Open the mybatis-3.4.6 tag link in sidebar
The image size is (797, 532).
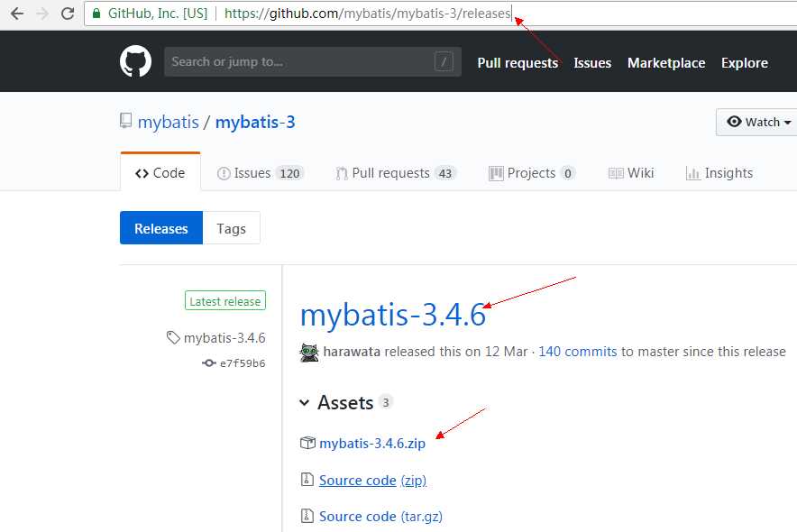tap(224, 338)
